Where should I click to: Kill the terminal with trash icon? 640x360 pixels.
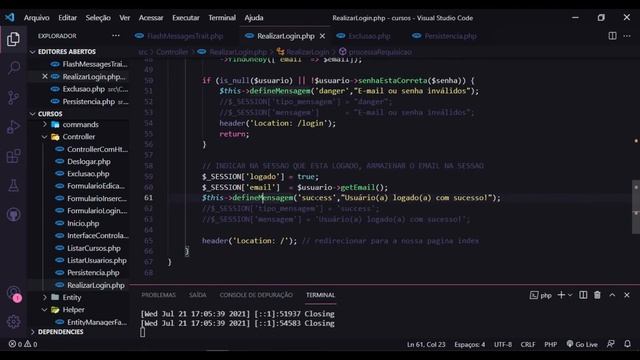click(597, 295)
